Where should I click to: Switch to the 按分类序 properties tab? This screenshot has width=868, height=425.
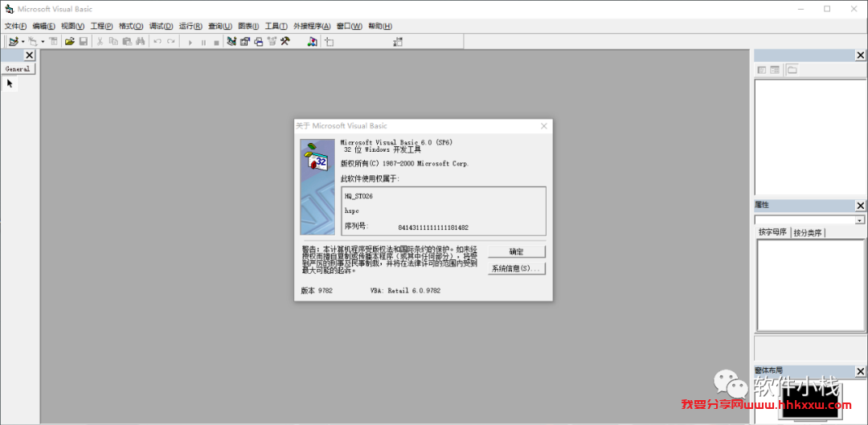pos(808,233)
